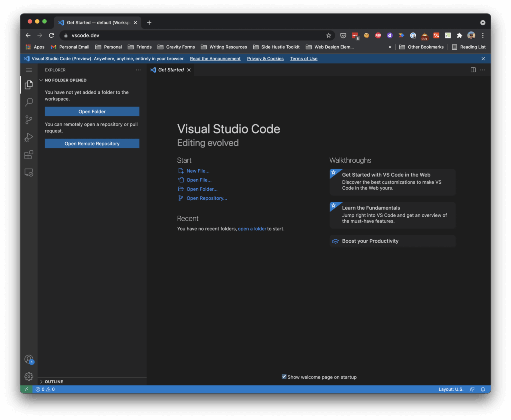Open the Source Control view icon
This screenshot has width=511, height=420.
point(29,120)
